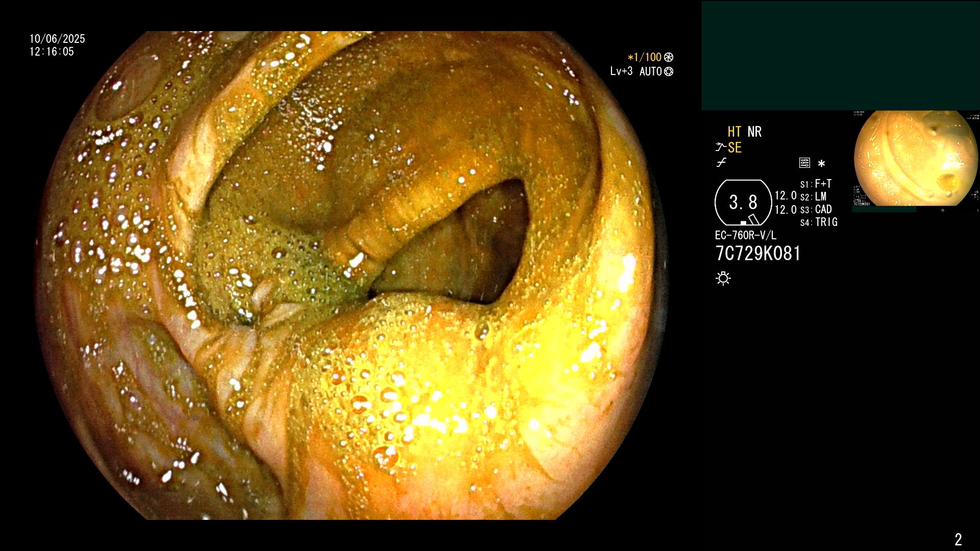The width and height of the screenshot is (980, 551).
Task: Open the captured endoscopy thumbnail image
Action: click(916, 159)
